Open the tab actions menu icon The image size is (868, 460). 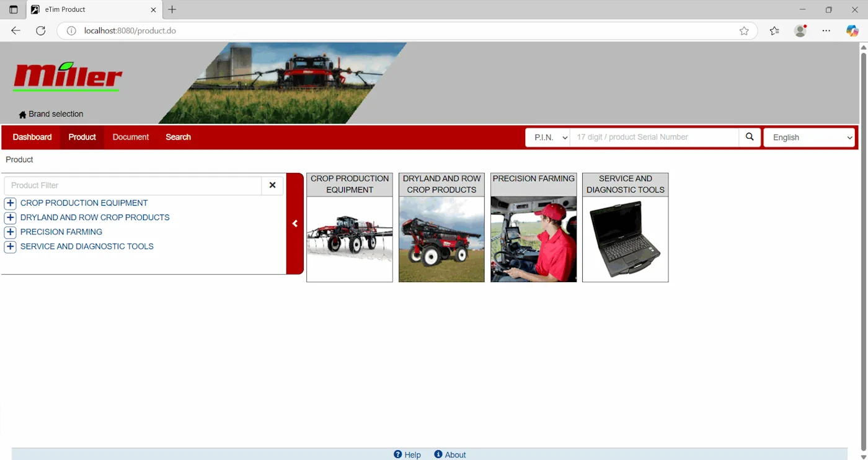pyautogui.click(x=14, y=10)
